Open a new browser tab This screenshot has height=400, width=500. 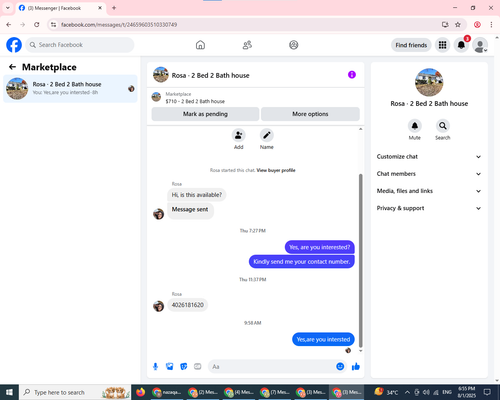[114, 8]
